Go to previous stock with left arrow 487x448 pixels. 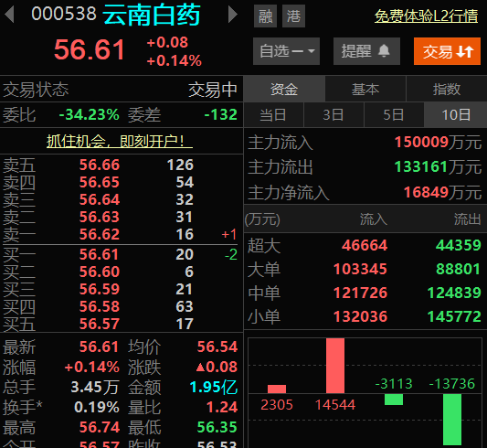pyautogui.click(x=10, y=15)
